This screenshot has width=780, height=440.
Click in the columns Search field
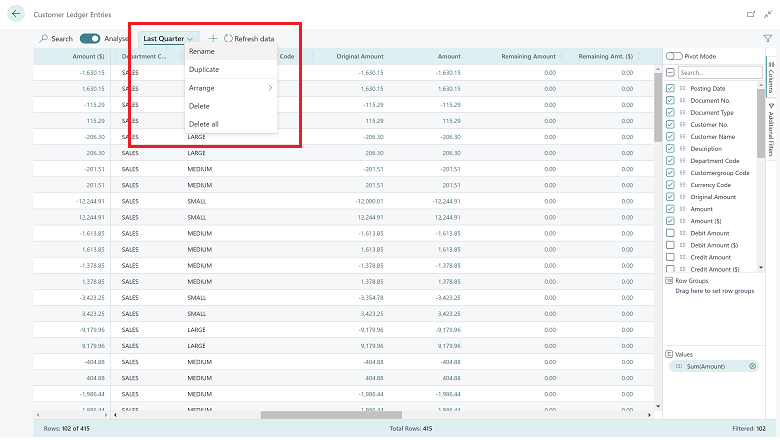[x=720, y=73]
